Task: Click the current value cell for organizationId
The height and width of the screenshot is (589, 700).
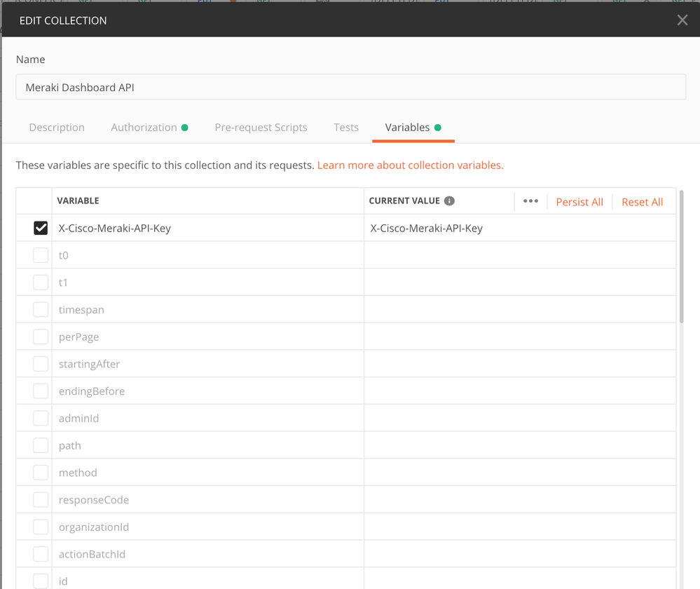Action: 520,527
